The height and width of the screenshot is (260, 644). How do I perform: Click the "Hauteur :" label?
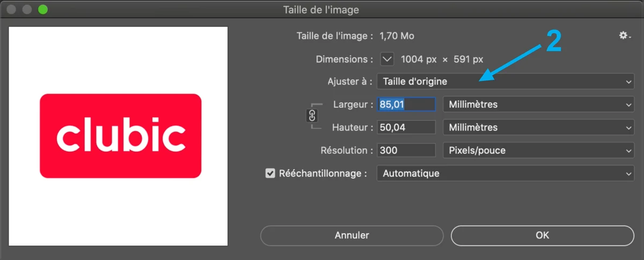[353, 127]
